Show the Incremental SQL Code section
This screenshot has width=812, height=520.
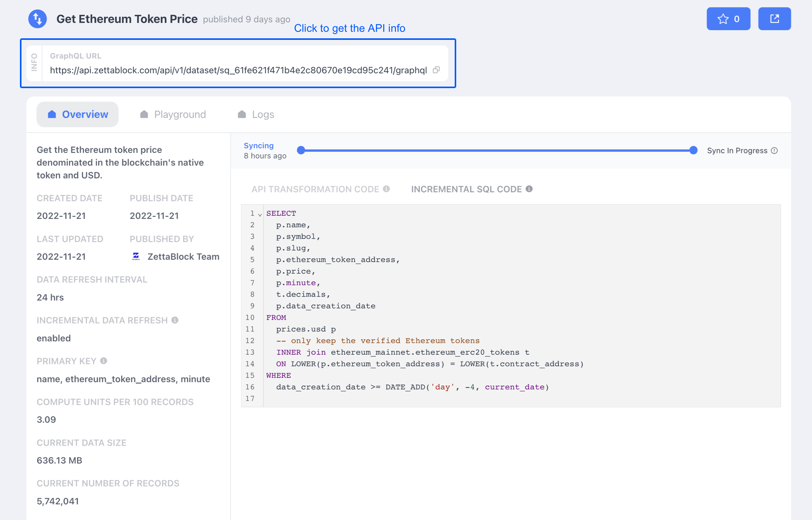coord(466,189)
